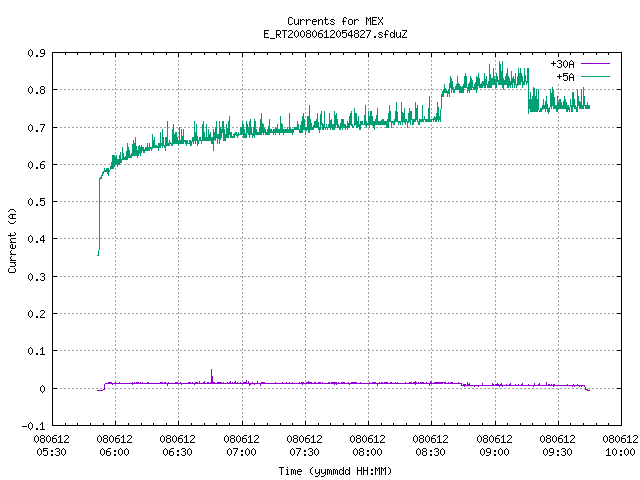Click the 0.9 y-axis tick label

click(36, 53)
